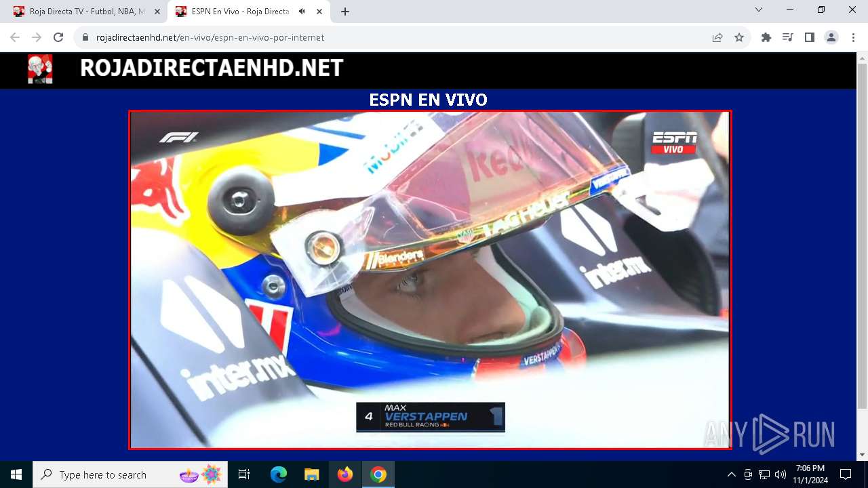This screenshot has width=868, height=488.
Task: Click the taskbar search box
Action: (130, 475)
